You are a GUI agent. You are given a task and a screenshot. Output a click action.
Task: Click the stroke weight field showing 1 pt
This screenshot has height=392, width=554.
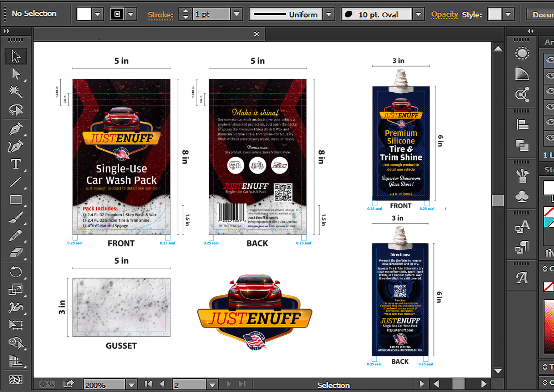(212, 14)
